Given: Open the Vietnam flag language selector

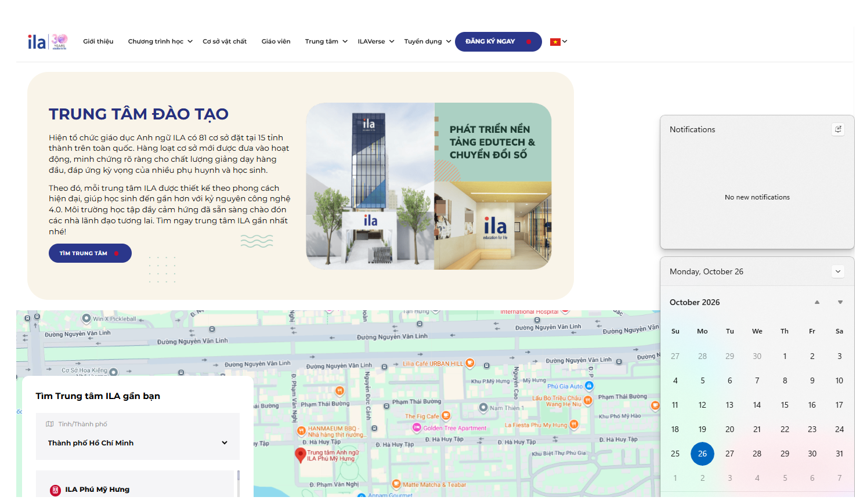Looking at the screenshot, I should [558, 42].
